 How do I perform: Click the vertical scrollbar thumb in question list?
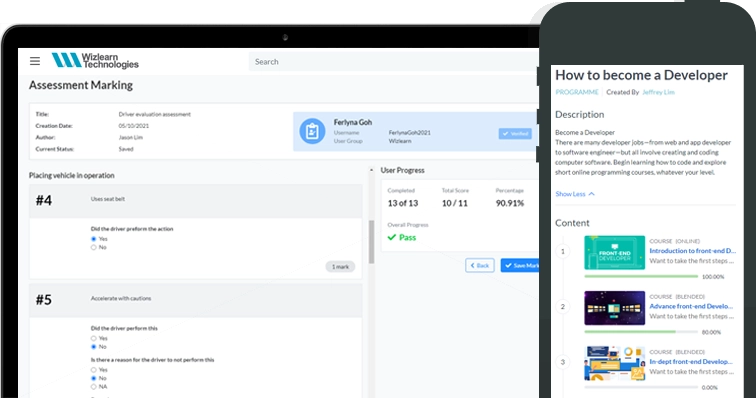coord(371,242)
